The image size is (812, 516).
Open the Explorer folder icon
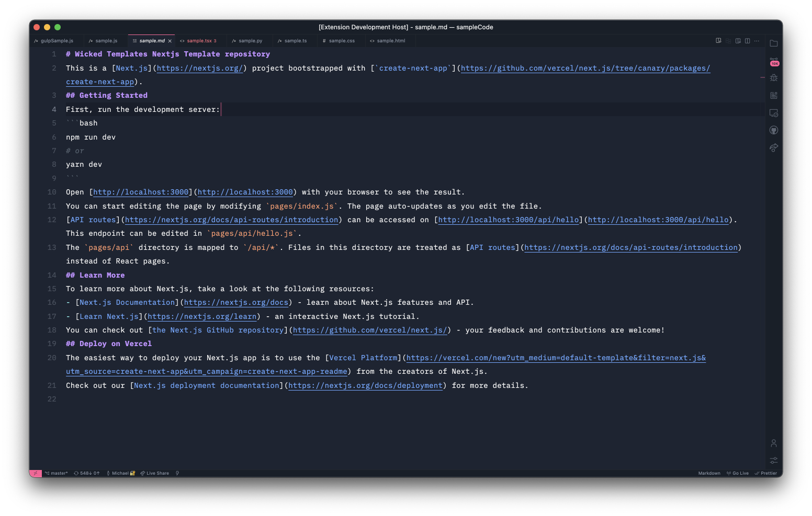(x=773, y=43)
